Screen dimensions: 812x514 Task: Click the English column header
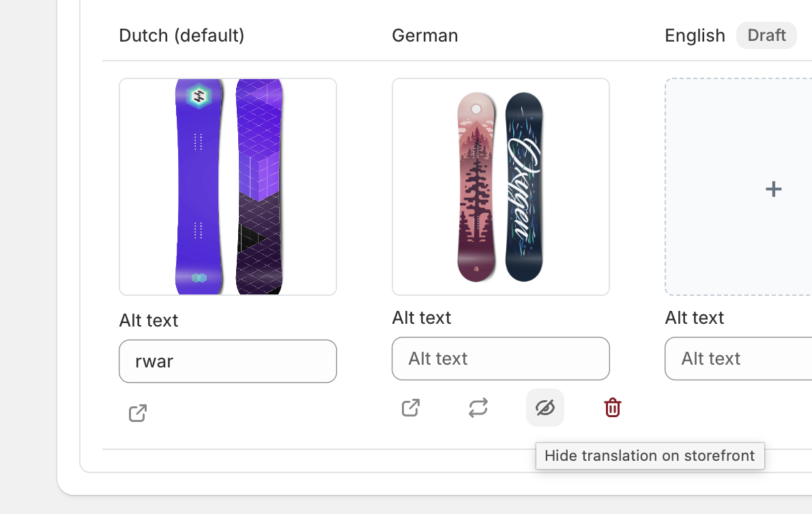695,35
